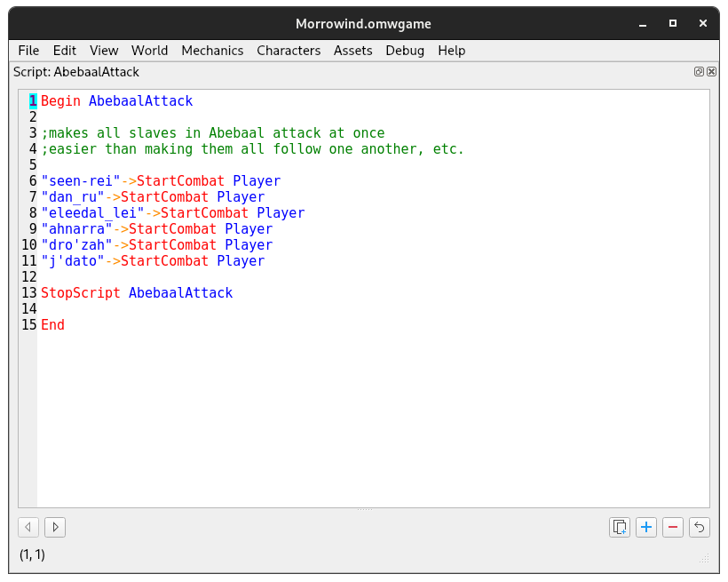Image resolution: width=728 pixels, height=582 pixels.
Task: Click line number 6 in the gutter
Action: coord(32,180)
